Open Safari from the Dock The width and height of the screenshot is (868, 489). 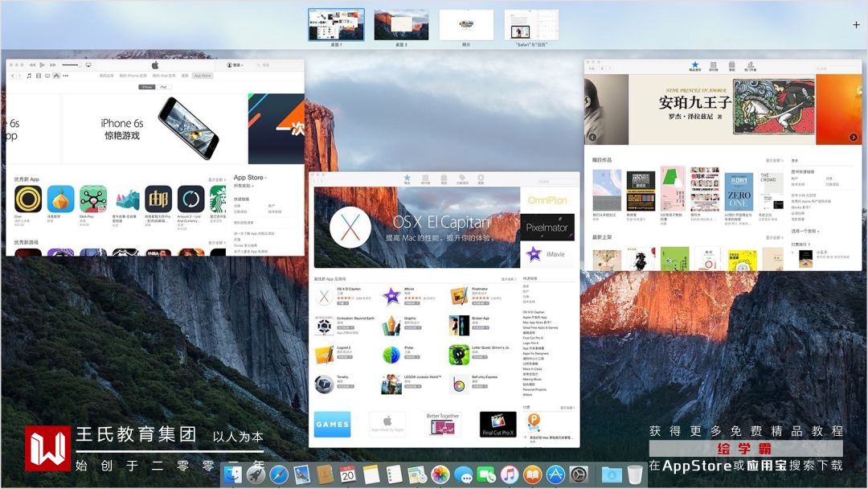(x=278, y=475)
